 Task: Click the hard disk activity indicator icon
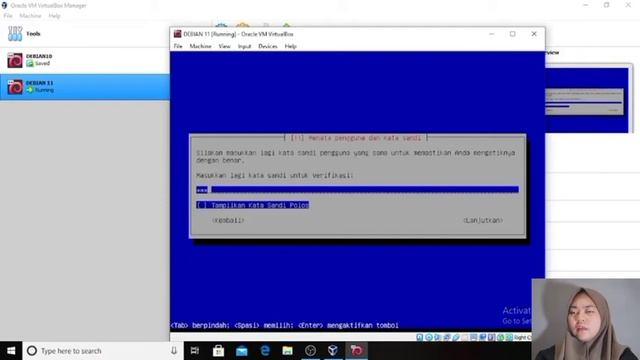click(420, 337)
